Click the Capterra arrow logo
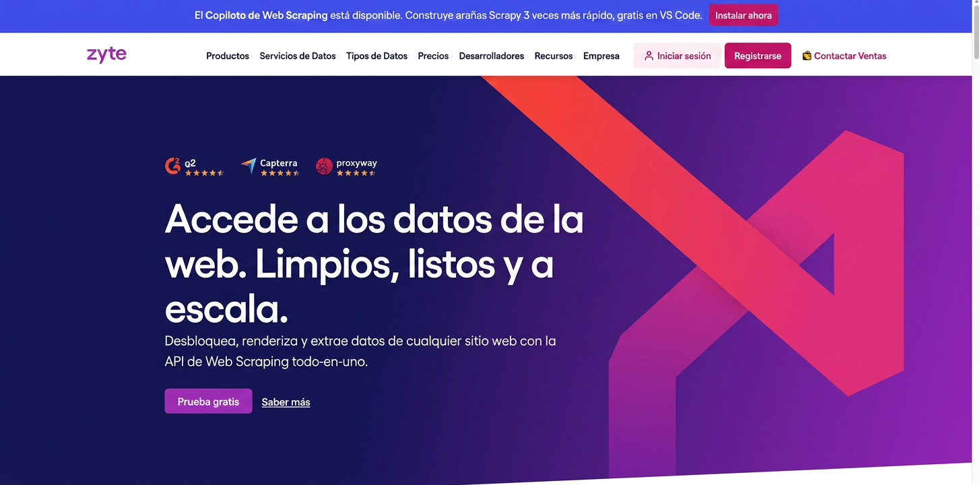The width and height of the screenshot is (980, 485). point(249,166)
